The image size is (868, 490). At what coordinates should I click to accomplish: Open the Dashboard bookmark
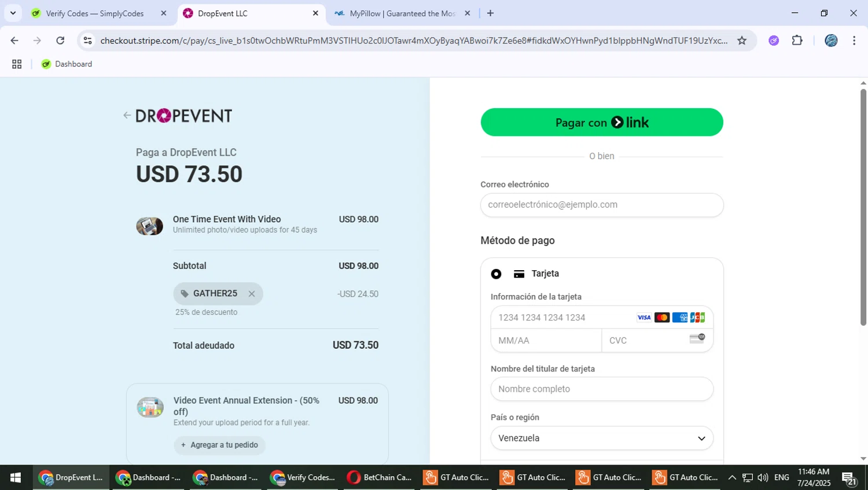pos(67,64)
